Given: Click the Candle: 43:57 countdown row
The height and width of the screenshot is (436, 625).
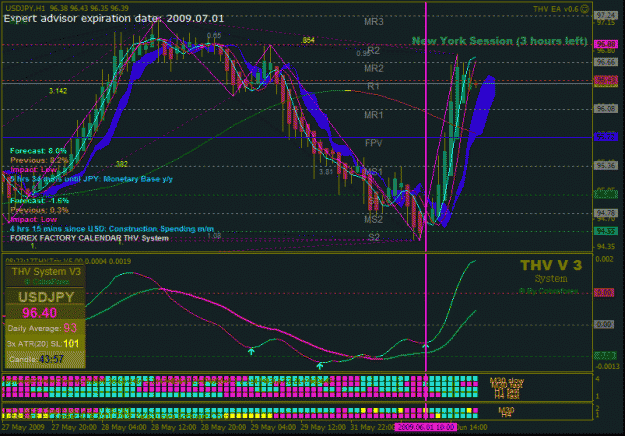Looking at the screenshot, I should (36, 359).
